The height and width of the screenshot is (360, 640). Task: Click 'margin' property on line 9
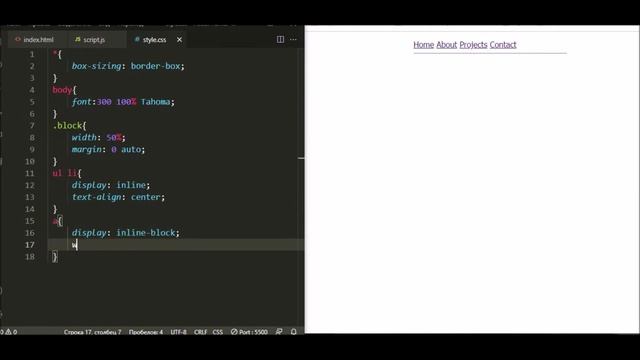87,149
